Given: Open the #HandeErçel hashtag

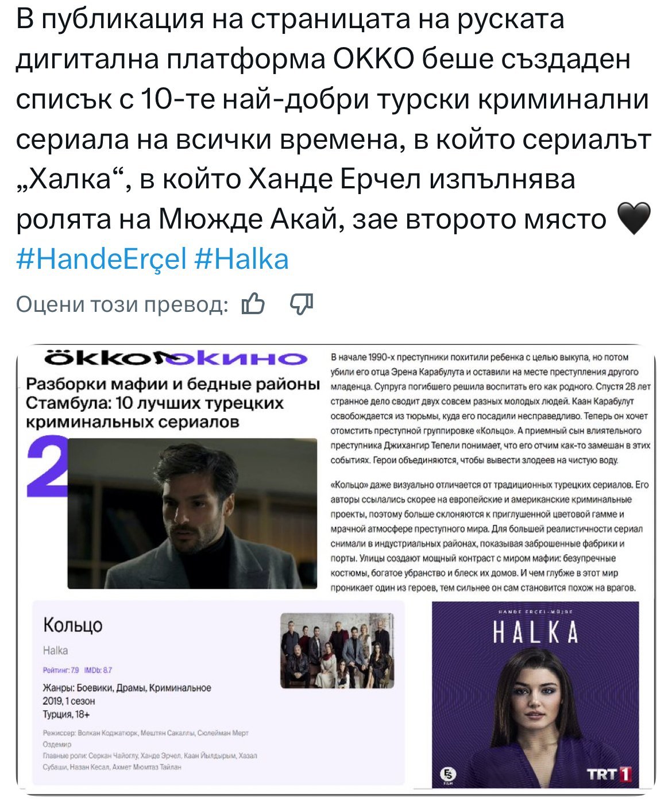Looking at the screenshot, I should [102, 259].
